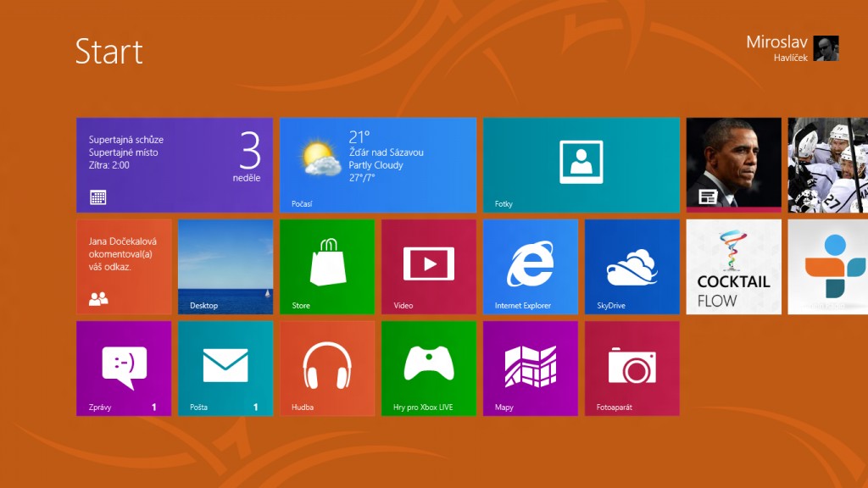This screenshot has width=868, height=488.
Task: Open the Desktop tile
Action: pos(225,267)
